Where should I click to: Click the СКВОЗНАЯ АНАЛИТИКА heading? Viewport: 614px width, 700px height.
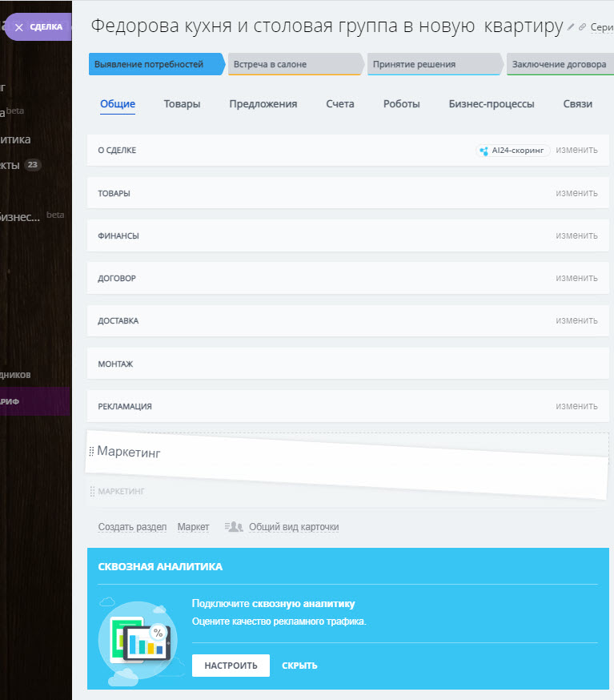160,567
